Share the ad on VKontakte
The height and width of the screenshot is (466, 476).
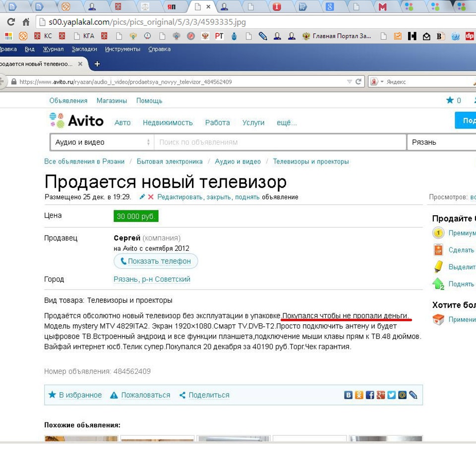point(348,395)
